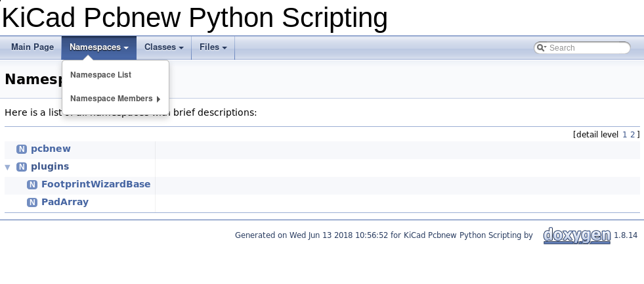Click the N icon beside pcbnew

(x=22, y=149)
